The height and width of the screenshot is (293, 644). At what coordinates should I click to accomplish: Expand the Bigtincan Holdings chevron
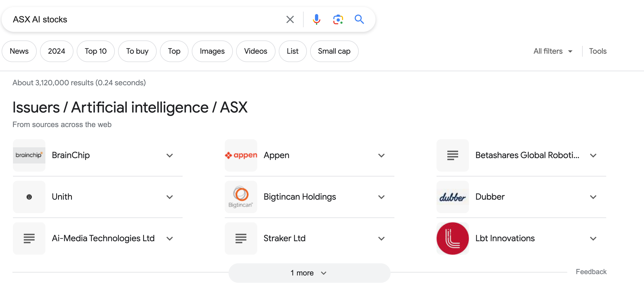click(381, 197)
